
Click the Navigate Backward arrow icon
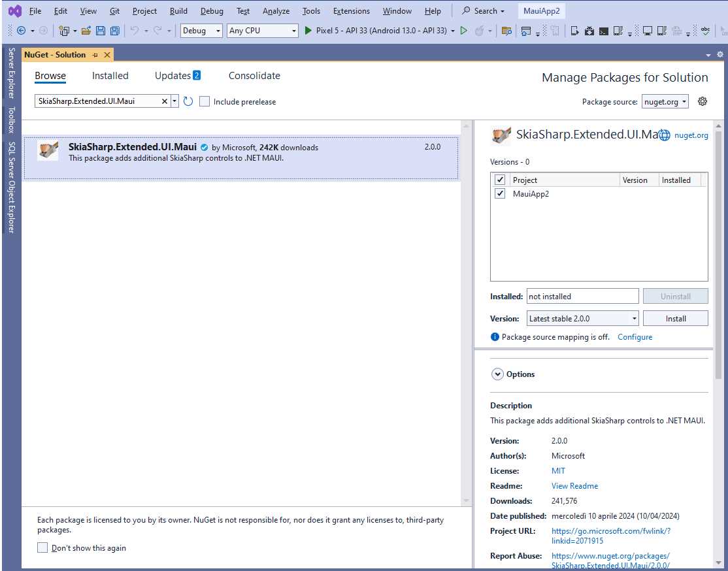[21, 31]
